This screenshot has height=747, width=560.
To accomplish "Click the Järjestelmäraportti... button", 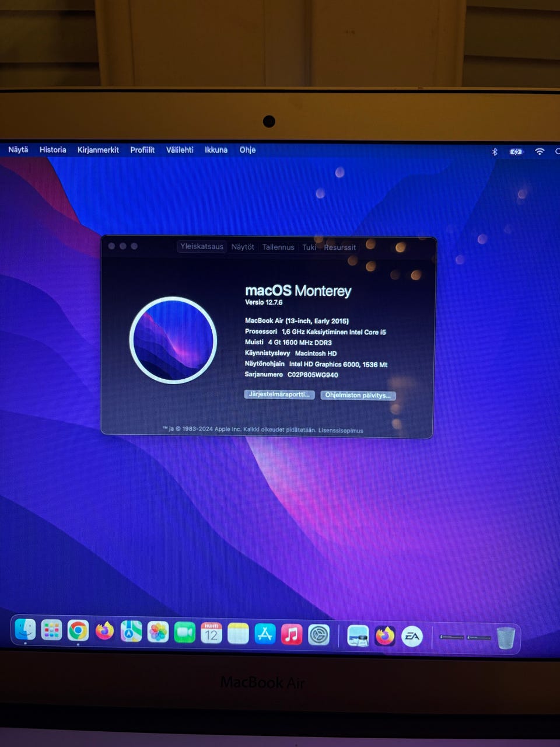I will (x=279, y=395).
